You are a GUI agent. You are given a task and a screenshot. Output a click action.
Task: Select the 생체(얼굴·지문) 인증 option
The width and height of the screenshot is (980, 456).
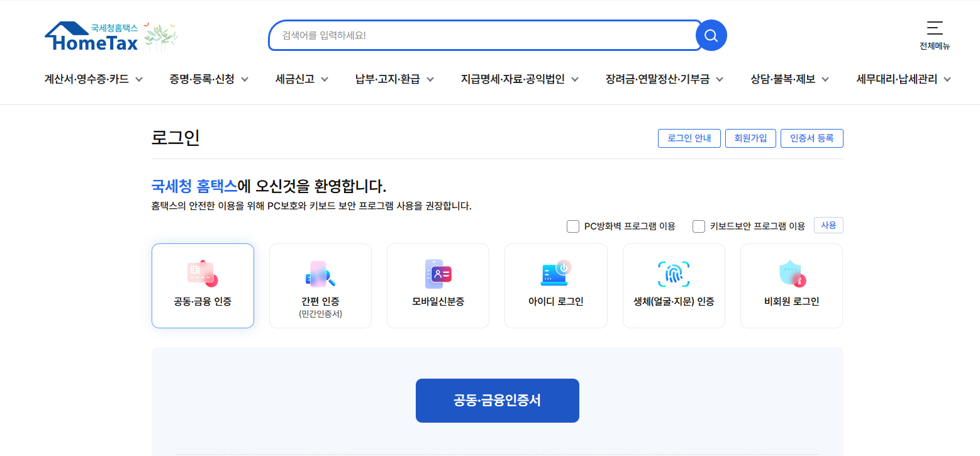(673, 286)
